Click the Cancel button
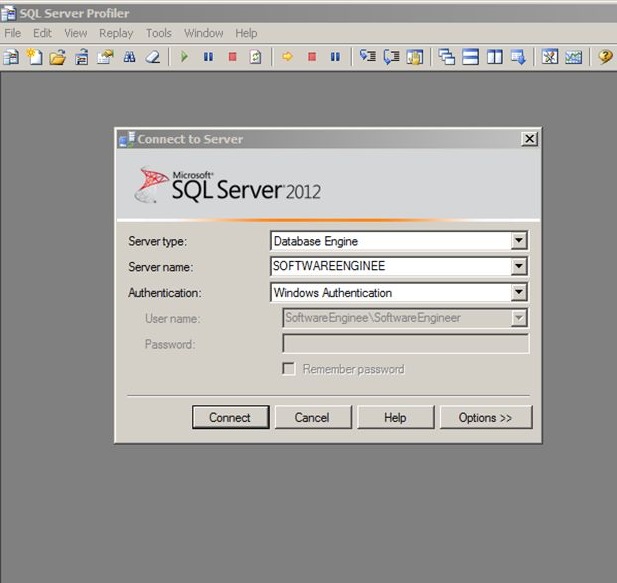 click(313, 417)
